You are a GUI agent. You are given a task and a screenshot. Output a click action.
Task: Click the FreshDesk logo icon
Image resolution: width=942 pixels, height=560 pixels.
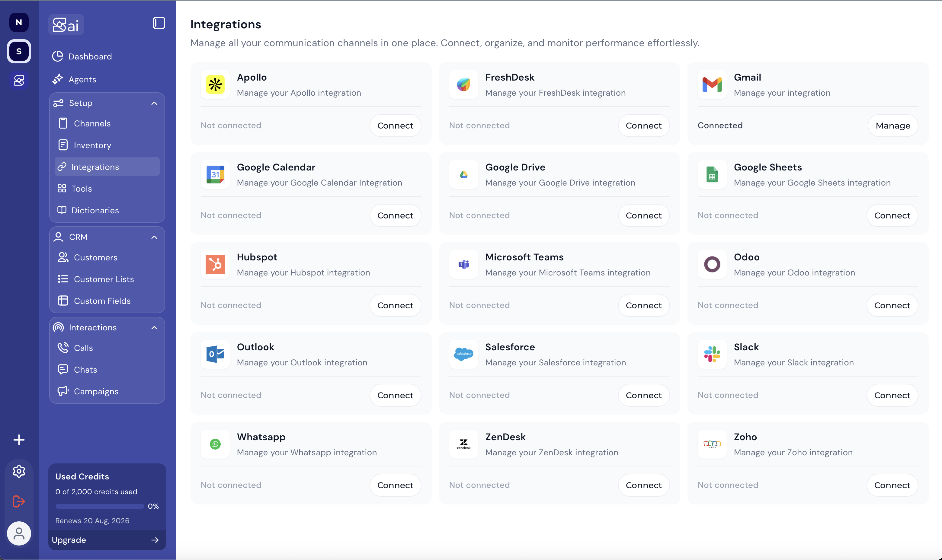pos(464,84)
